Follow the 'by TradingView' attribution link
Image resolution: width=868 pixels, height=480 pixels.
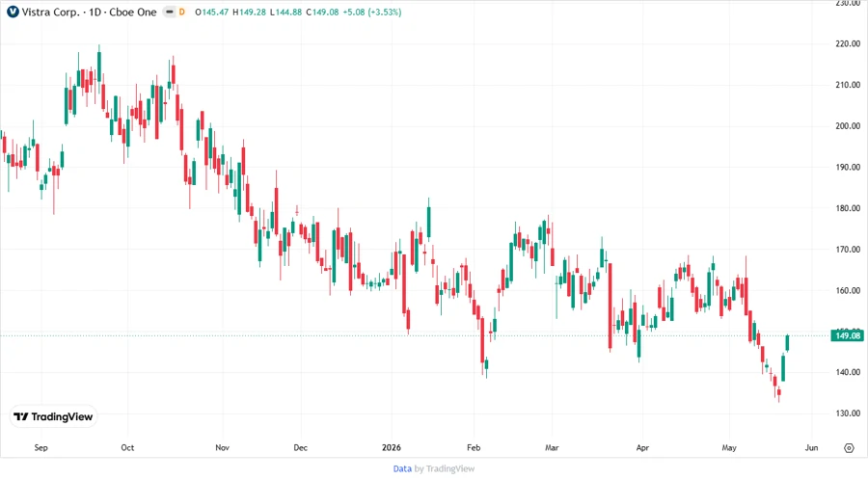pos(445,469)
